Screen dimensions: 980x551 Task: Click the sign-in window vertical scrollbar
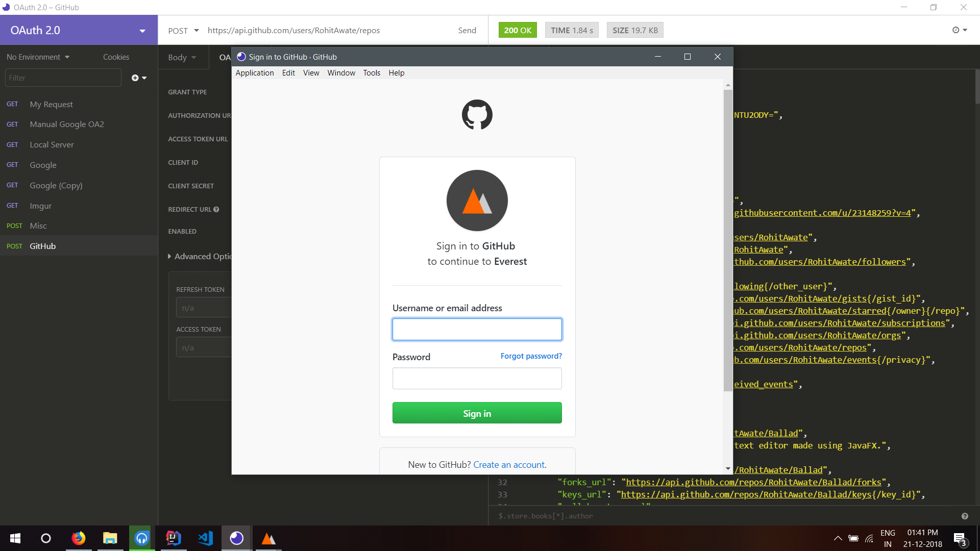click(x=728, y=240)
